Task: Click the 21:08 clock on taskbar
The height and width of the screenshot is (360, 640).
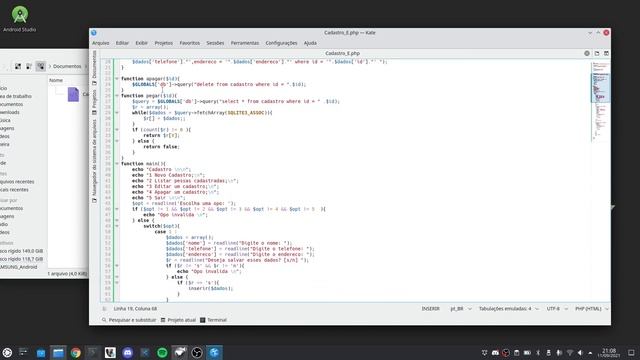Action: coord(609,353)
